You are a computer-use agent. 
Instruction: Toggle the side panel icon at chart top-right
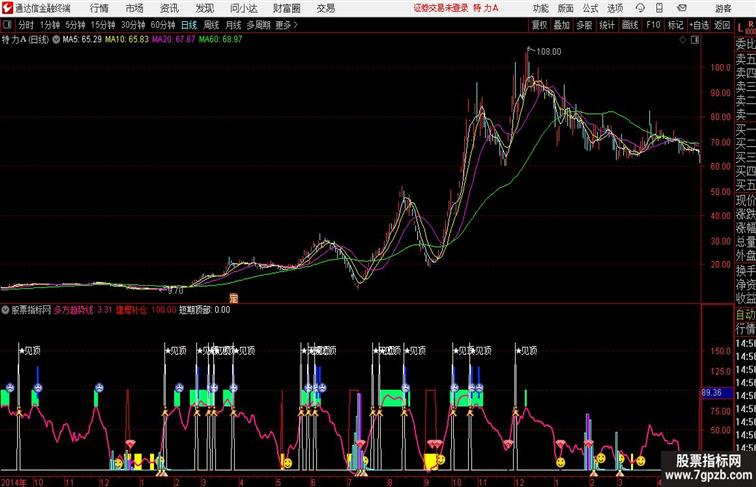[695, 40]
